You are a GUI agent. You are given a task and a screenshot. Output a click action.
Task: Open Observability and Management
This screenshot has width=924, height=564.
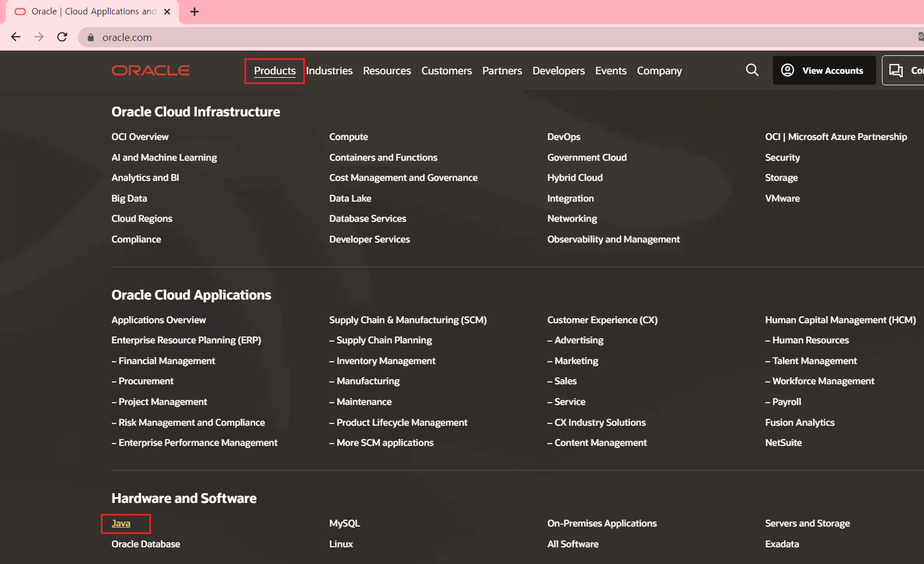click(614, 239)
